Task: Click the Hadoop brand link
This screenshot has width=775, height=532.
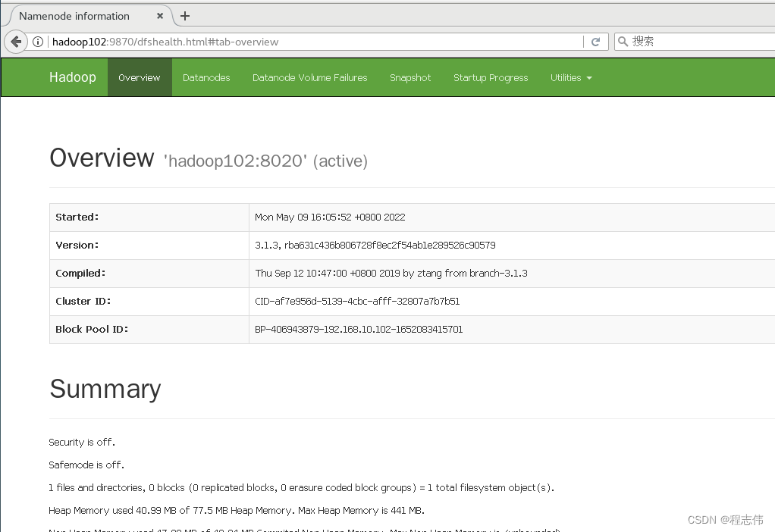Action: point(73,77)
